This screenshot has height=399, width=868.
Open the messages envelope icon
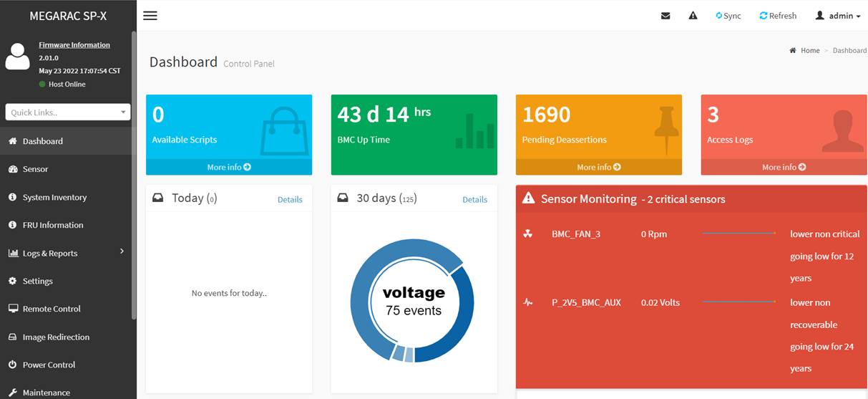pyautogui.click(x=665, y=16)
